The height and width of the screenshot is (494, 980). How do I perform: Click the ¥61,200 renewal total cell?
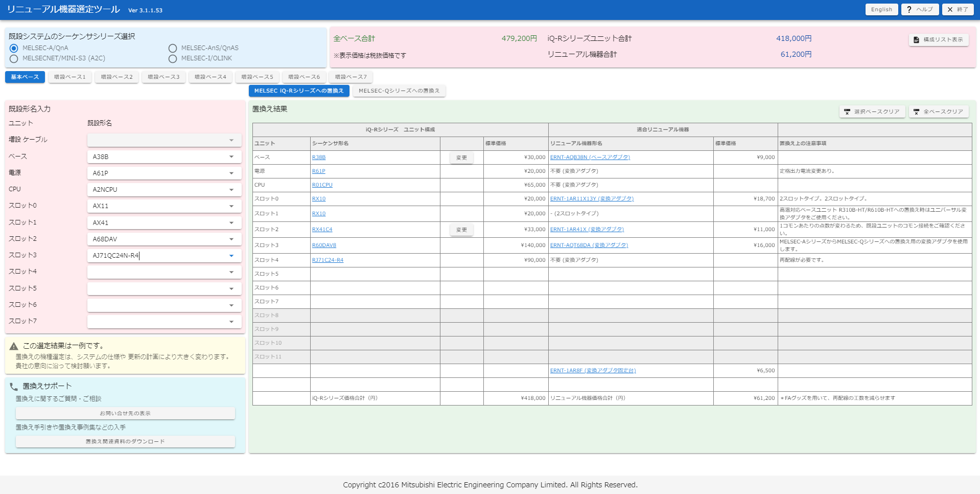tap(745, 398)
